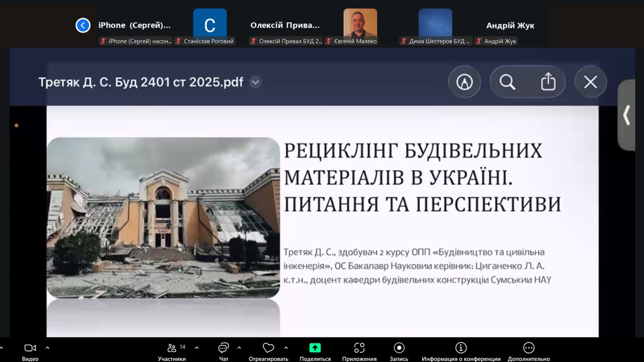The height and width of the screenshot is (362, 644).
Task: Toggle the participants (Участники) list
Action: [x=172, y=351]
